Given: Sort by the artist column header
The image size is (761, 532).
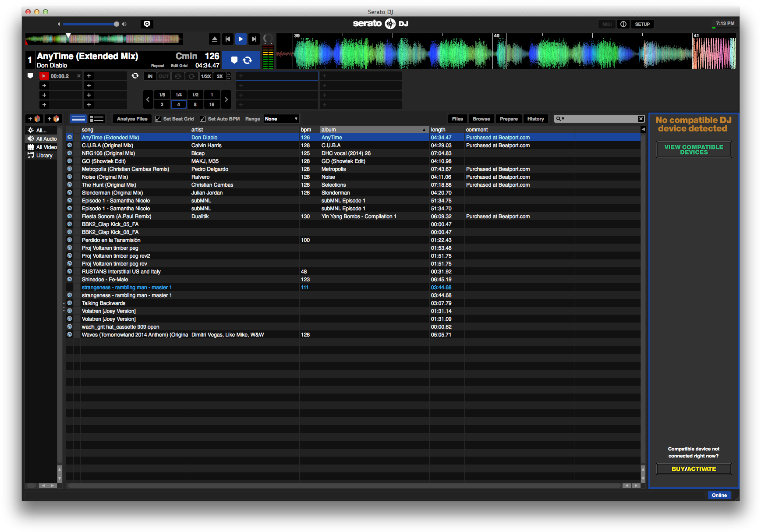Looking at the screenshot, I should [244, 130].
